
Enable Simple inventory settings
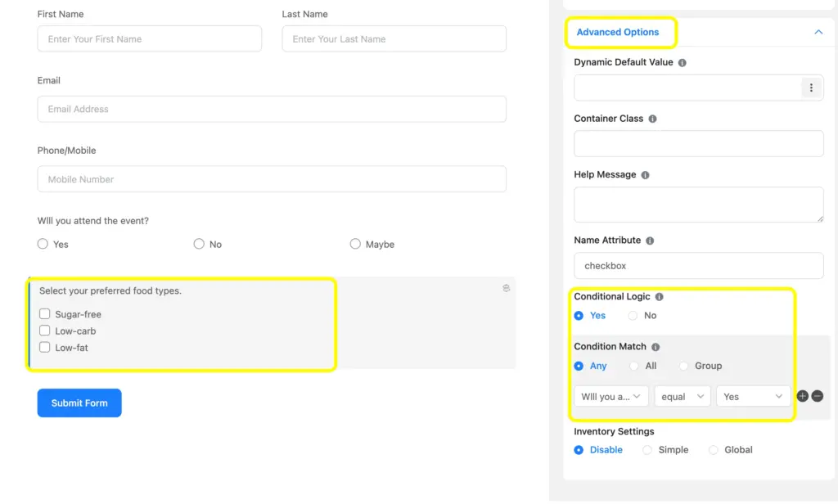pos(646,449)
